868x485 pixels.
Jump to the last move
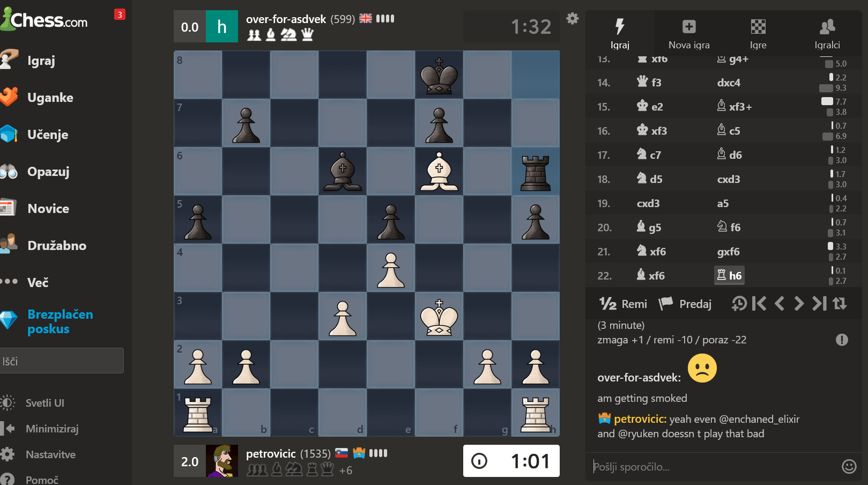pyautogui.click(x=819, y=304)
